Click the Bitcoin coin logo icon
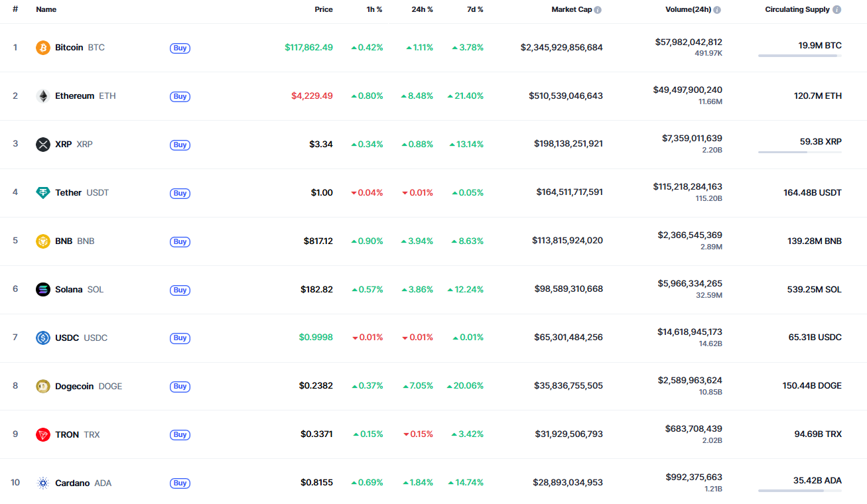The height and width of the screenshot is (504, 867). pos(43,48)
